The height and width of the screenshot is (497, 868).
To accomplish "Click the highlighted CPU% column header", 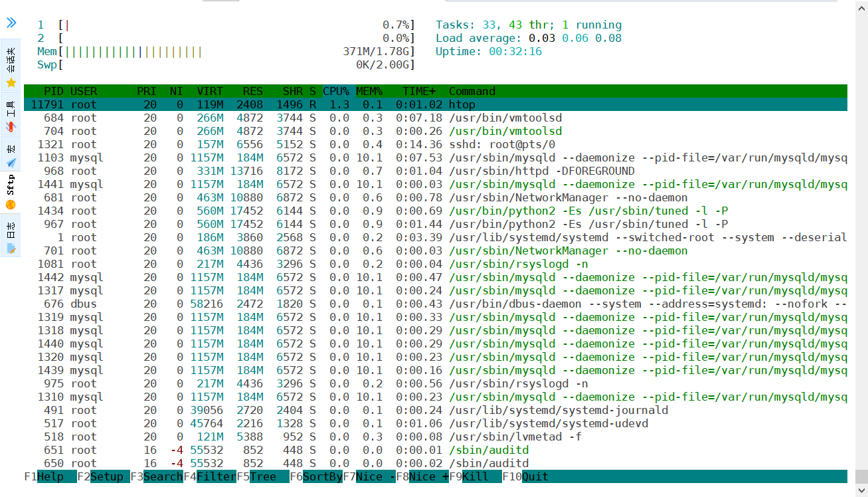I will tap(336, 91).
